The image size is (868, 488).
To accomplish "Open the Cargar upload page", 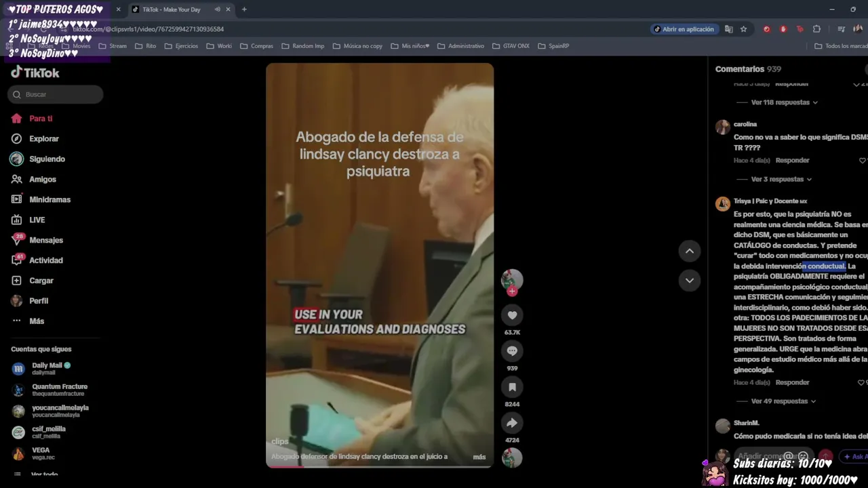I will pyautogui.click(x=41, y=281).
